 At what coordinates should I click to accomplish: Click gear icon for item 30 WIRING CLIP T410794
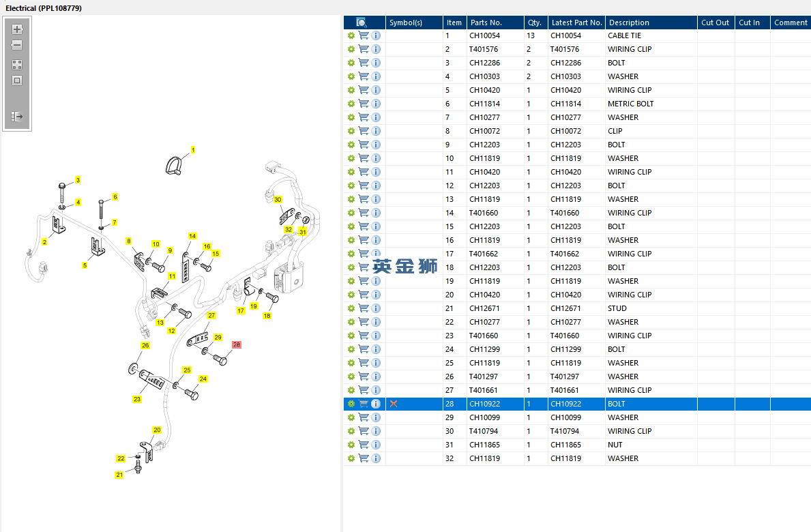click(x=351, y=431)
